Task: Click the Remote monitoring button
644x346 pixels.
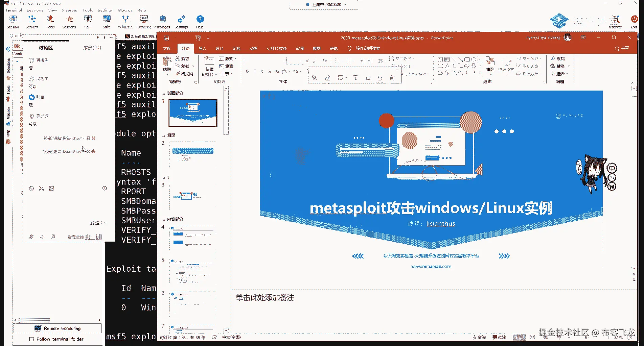Action: [x=57, y=328]
